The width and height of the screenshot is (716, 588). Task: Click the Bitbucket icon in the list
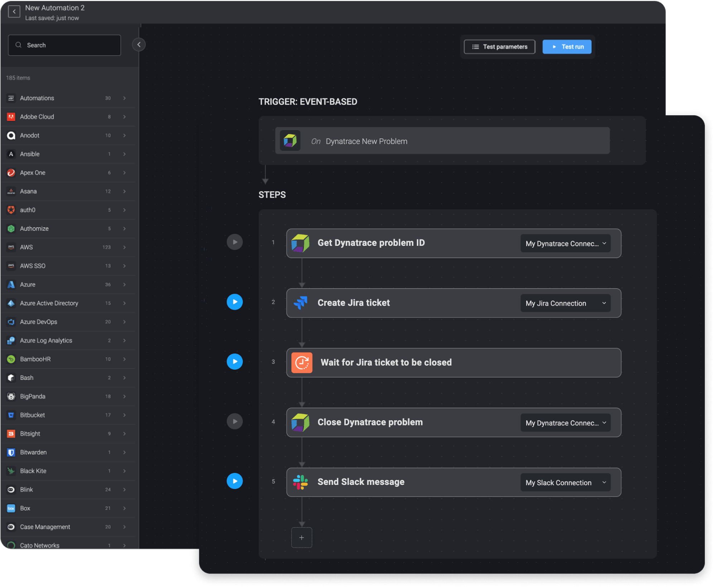[x=11, y=415]
